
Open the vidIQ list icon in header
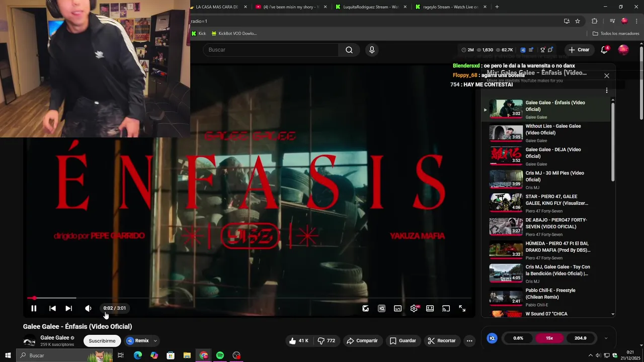531,50
